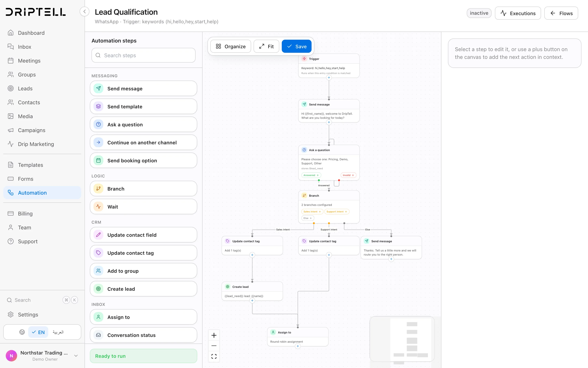The height and width of the screenshot is (368, 588).
Task: Click the fullscreen icon below zoom controls
Action: pyautogui.click(x=214, y=356)
